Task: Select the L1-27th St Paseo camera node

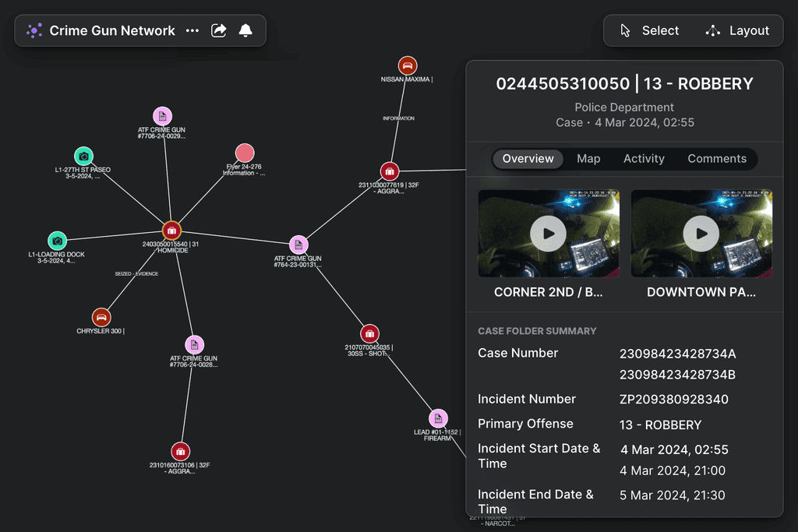Action: tap(83, 156)
